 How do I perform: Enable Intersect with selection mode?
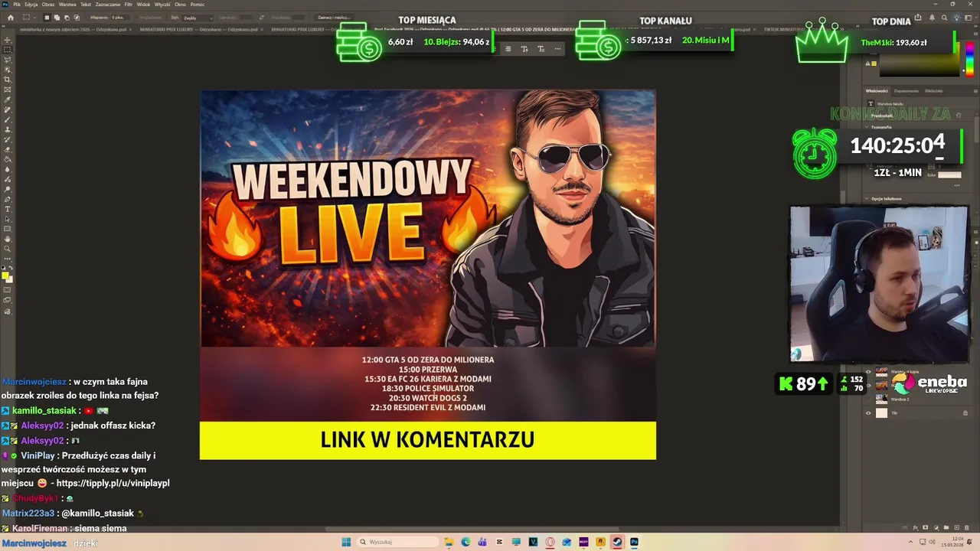pyautogui.click(x=77, y=18)
